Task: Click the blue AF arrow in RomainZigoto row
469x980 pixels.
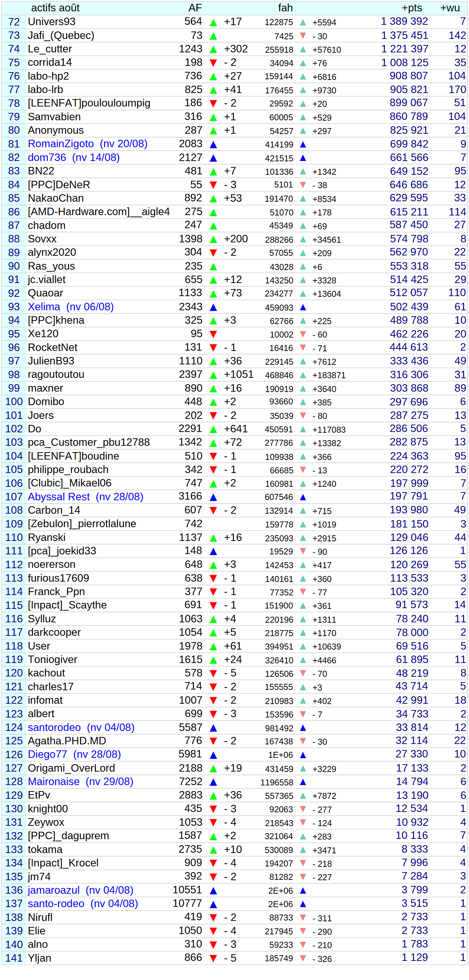Action: coord(213,145)
